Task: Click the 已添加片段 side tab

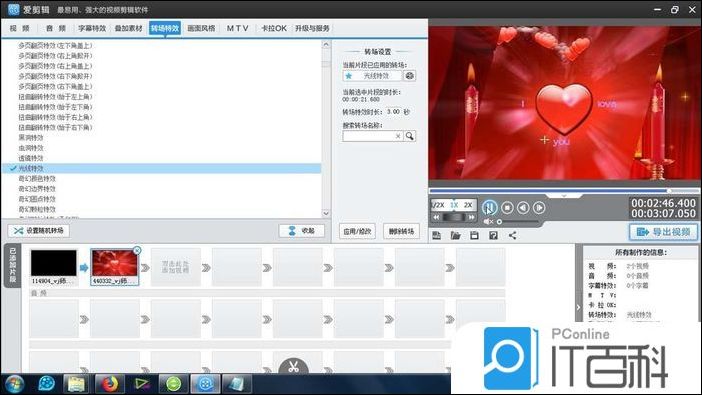Action: (13, 265)
